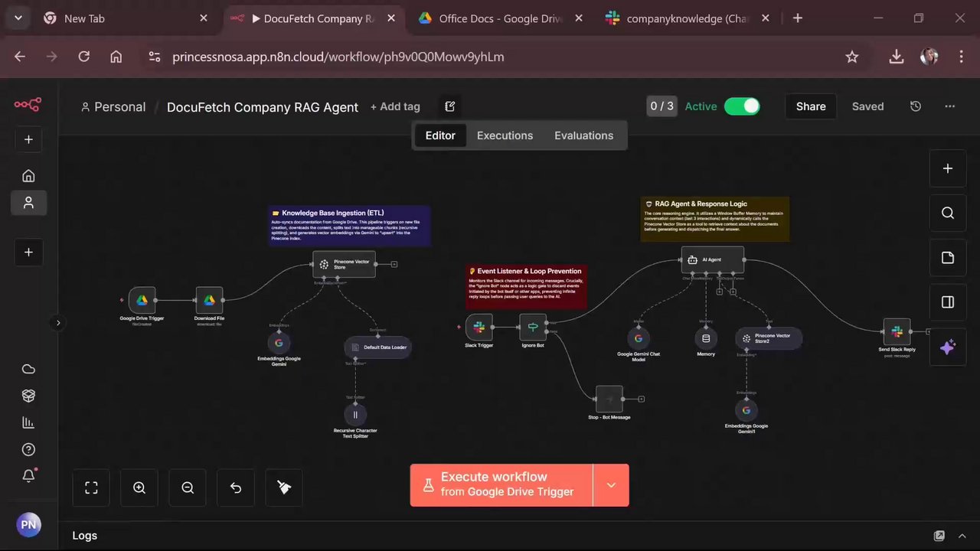Click the edit workflow description icon
Image resolution: width=980 pixels, height=551 pixels.
tap(450, 106)
